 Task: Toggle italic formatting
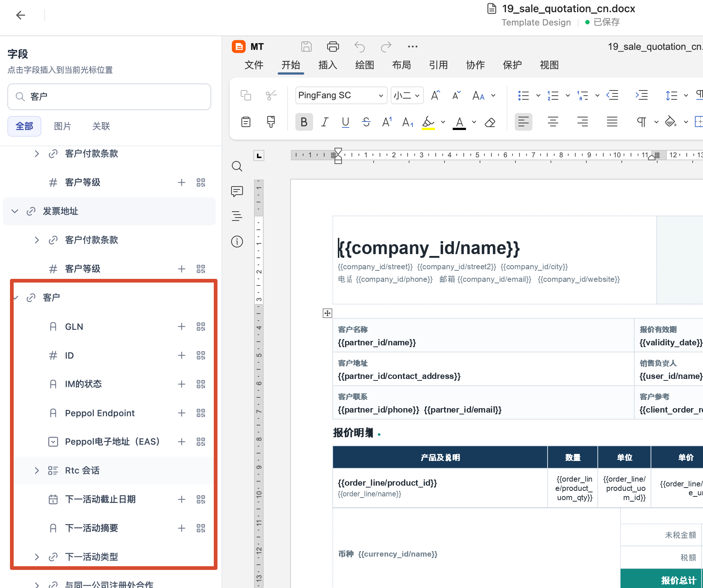[325, 122]
